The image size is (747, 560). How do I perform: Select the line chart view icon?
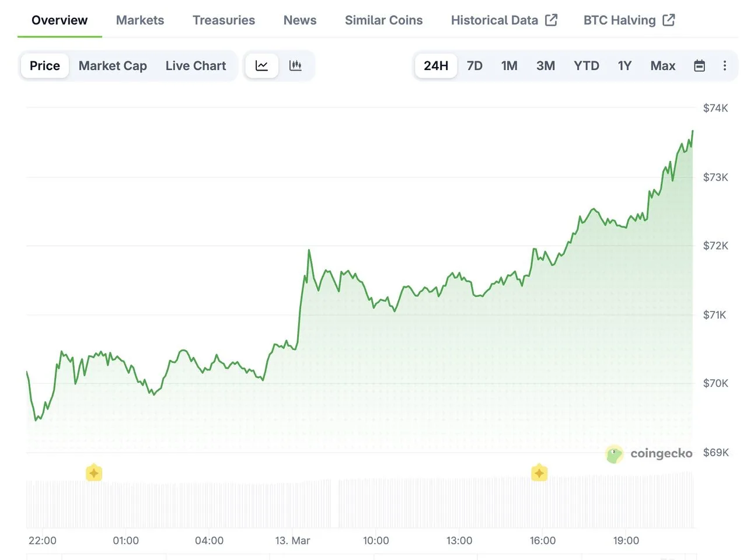click(261, 65)
